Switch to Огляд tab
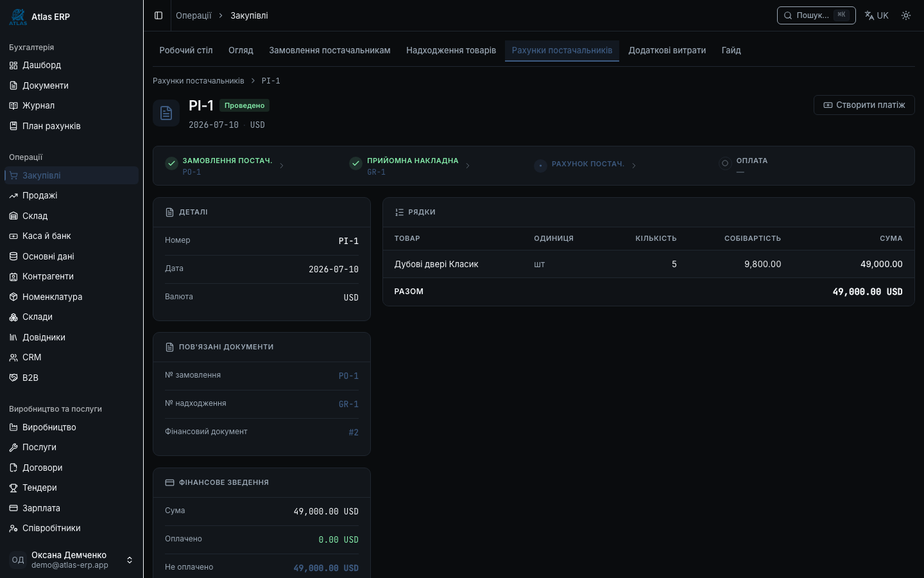The height and width of the screenshot is (578, 924). [241, 50]
